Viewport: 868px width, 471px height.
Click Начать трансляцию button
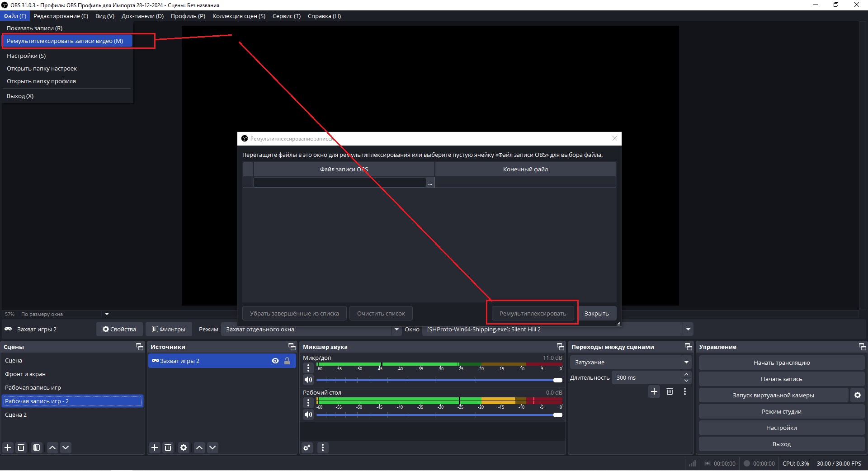781,363
